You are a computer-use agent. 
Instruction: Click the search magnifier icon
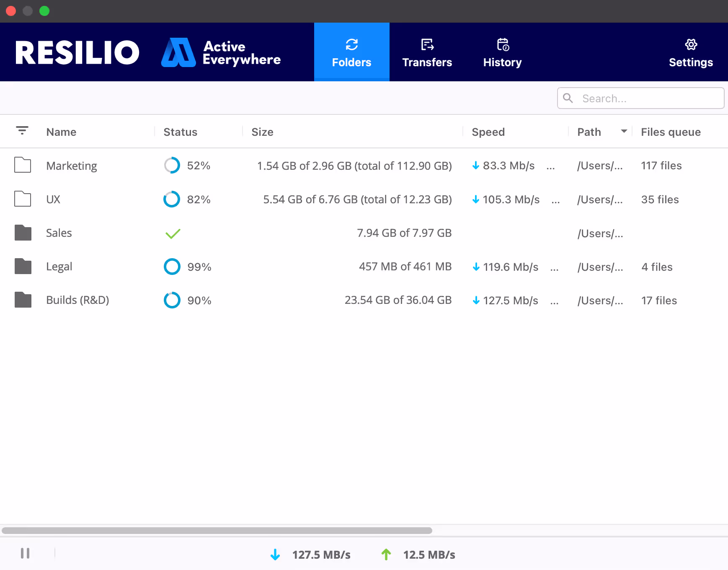point(568,98)
